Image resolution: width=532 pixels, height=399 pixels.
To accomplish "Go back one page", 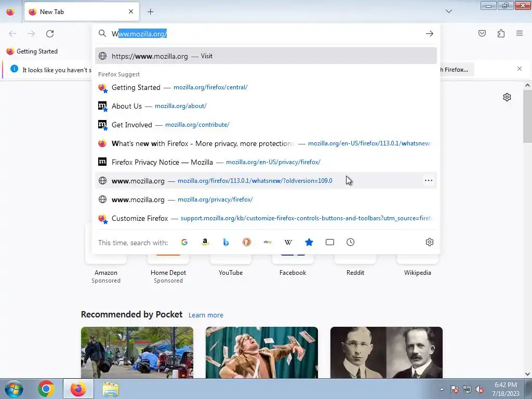I will (12, 34).
